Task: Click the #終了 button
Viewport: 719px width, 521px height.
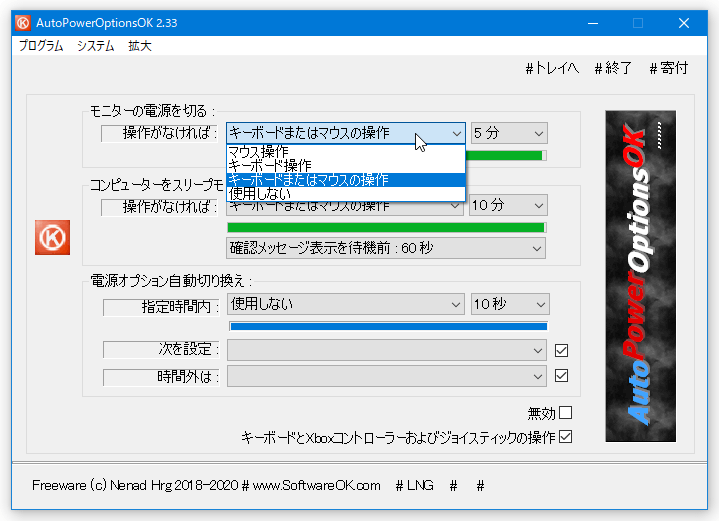Action: coord(613,68)
